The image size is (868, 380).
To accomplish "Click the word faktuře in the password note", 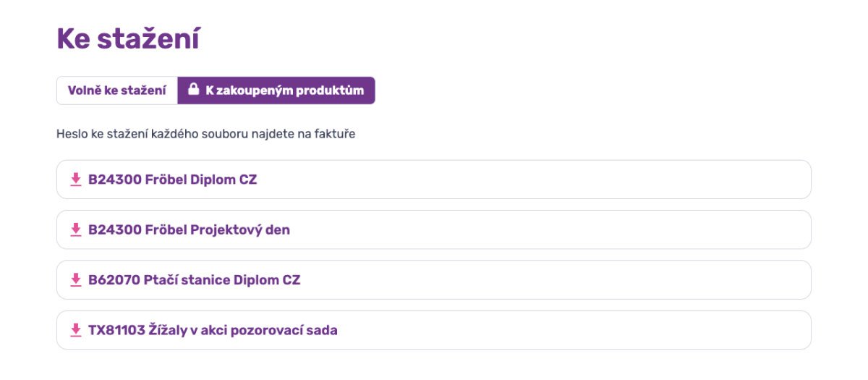I will [334, 134].
